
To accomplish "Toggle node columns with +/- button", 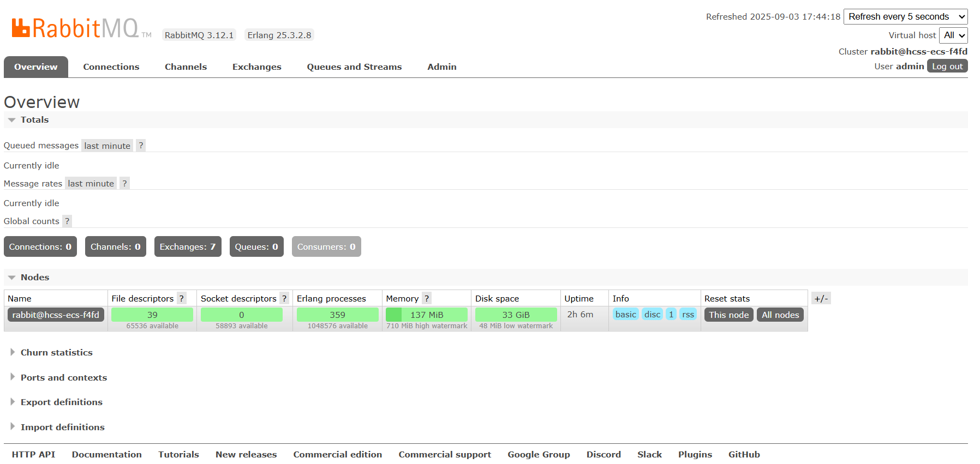I will [x=821, y=298].
